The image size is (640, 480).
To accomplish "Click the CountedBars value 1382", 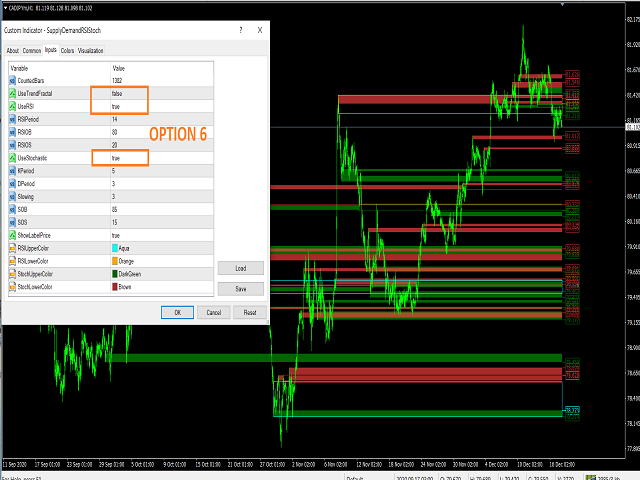I will tap(117, 81).
